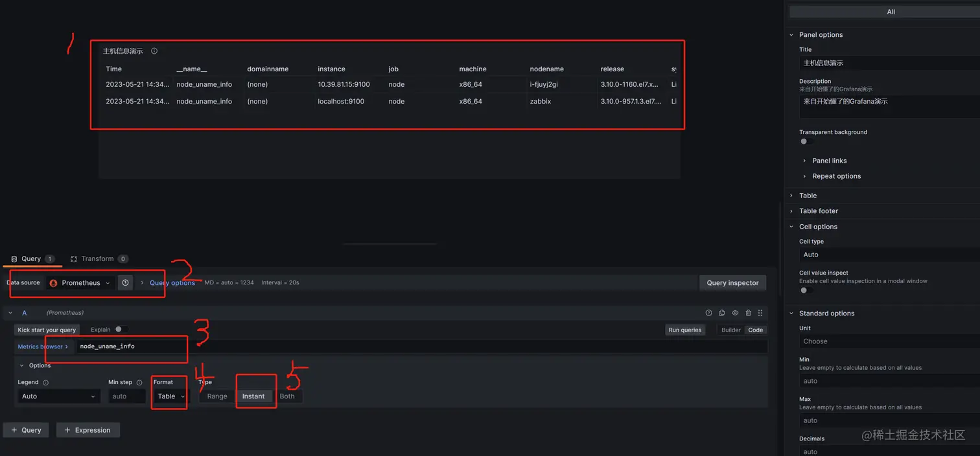Open the Query inspector

point(732,283)
